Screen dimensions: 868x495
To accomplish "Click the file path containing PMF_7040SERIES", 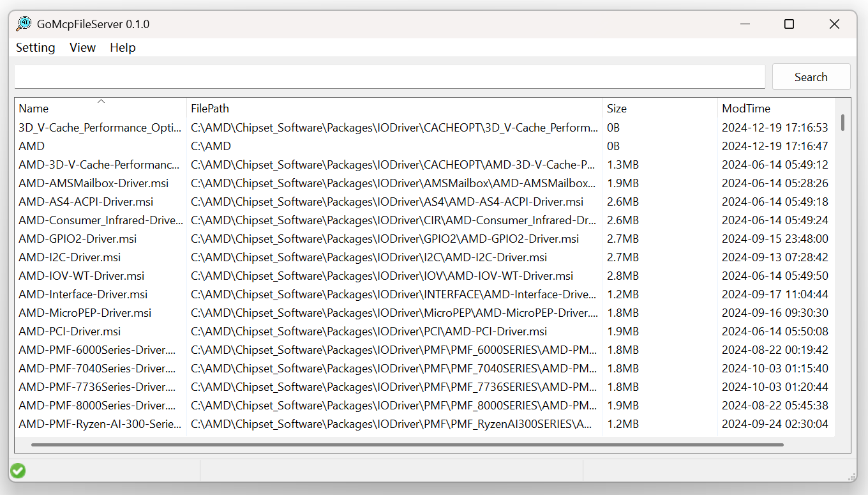I will (x=394, y=369).
